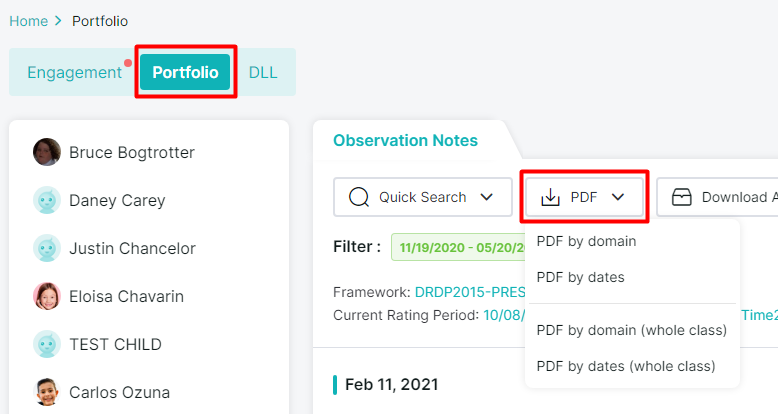Switch to the Engagement tab

[74, 72]
